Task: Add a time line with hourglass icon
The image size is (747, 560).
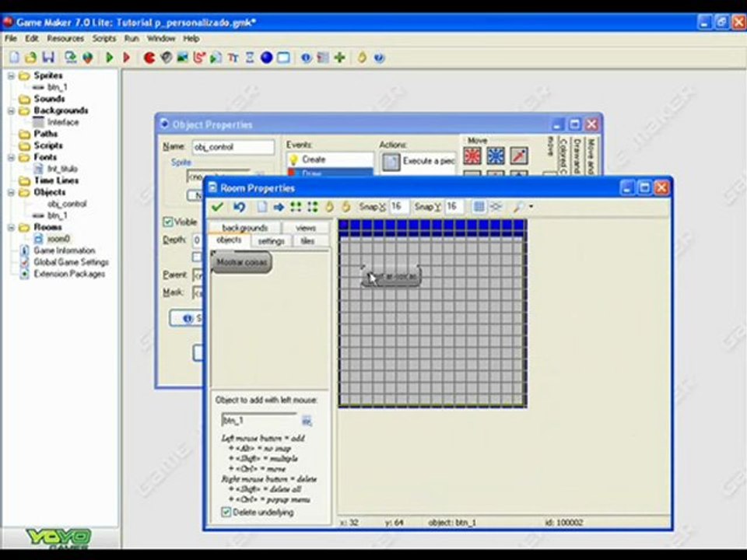Action: pyautogui.click(x=250, y=58)
